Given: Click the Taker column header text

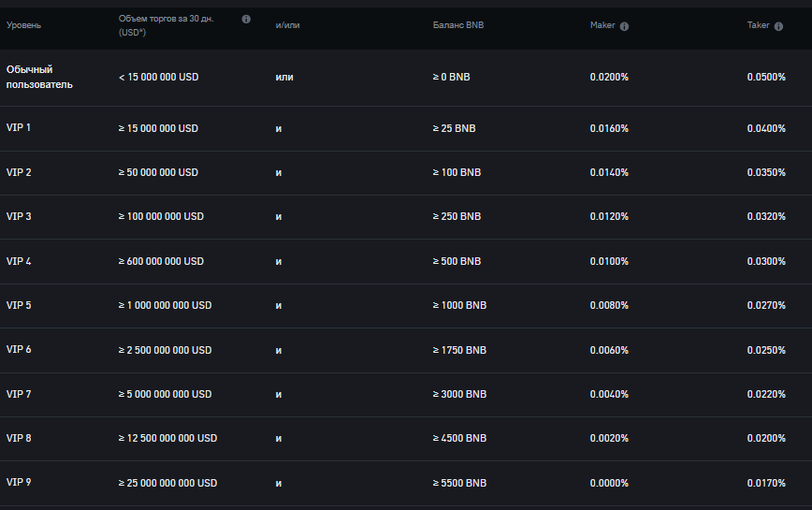Looking at the screenshot, I should pos(758,25).
